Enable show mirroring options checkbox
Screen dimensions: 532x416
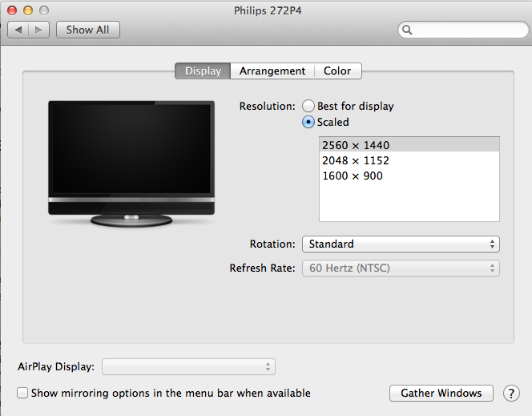coord(22,393)
